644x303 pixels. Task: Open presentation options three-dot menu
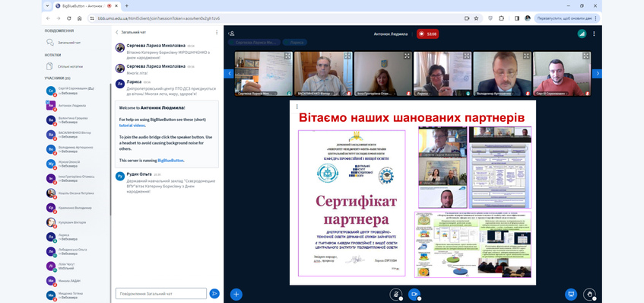click(x=297, y=107)
